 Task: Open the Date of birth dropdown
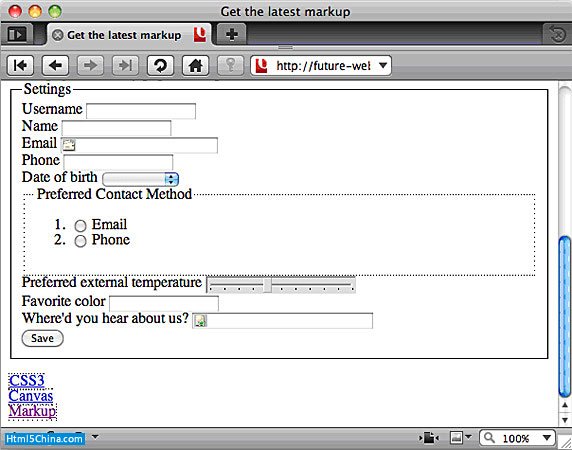(140, 179)
